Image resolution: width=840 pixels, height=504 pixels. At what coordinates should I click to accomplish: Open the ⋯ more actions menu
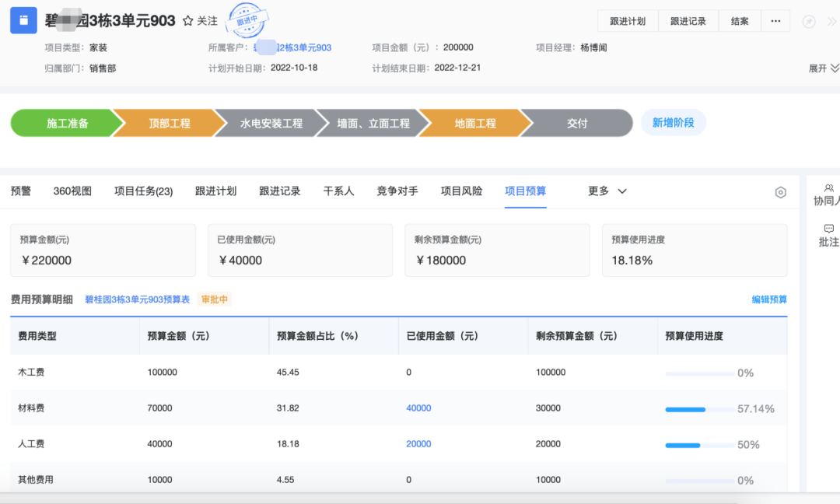[x=775, y=21]
